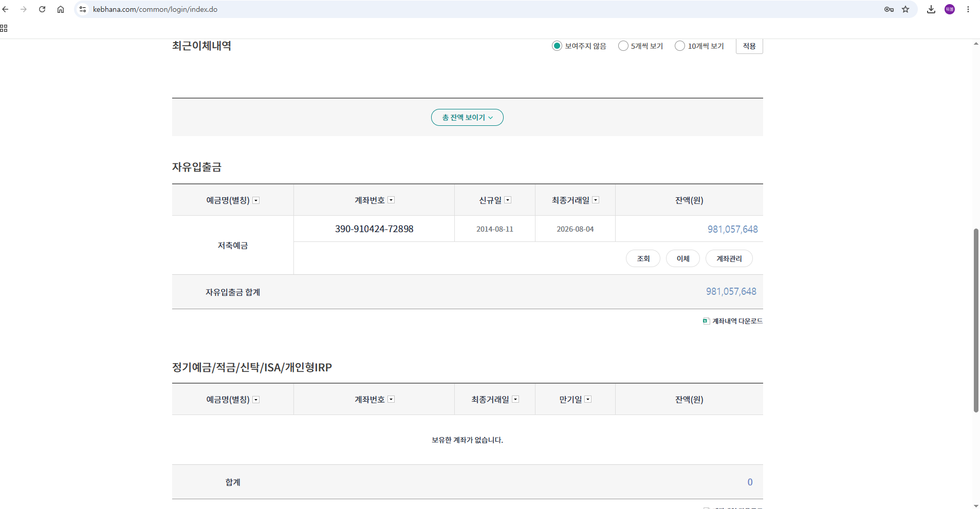The height and width of the screenshot is (509, 980).
Task: View site information icon in address bar
Action: tap(83, 9)
